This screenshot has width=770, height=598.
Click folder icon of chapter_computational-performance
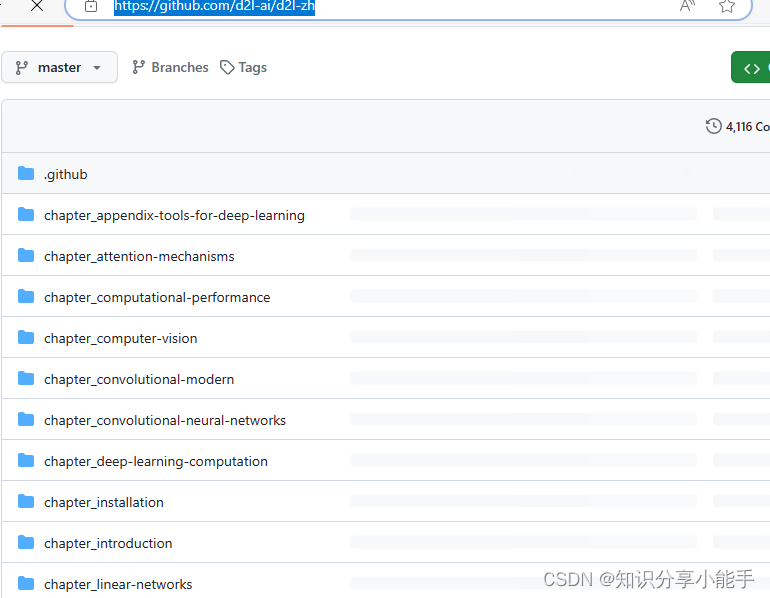pos(26,296)
